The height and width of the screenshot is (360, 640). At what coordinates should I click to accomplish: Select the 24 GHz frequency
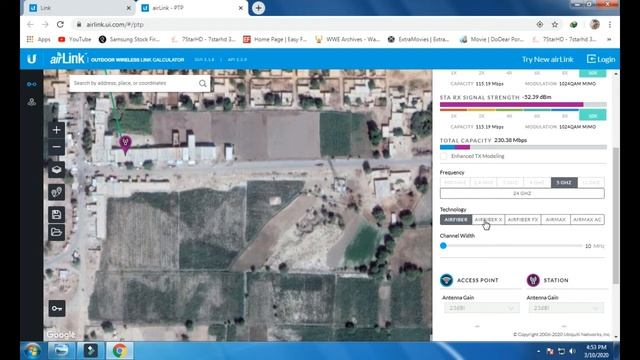(x=522, y=193)
